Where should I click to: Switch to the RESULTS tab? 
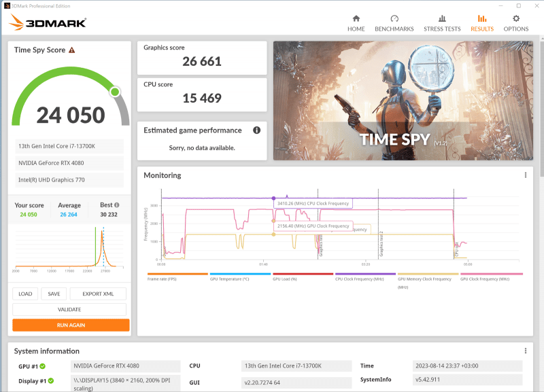tap(481, 23)
